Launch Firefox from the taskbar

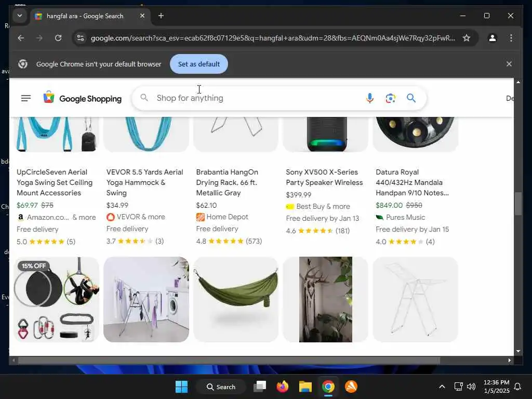click(282, 387)
